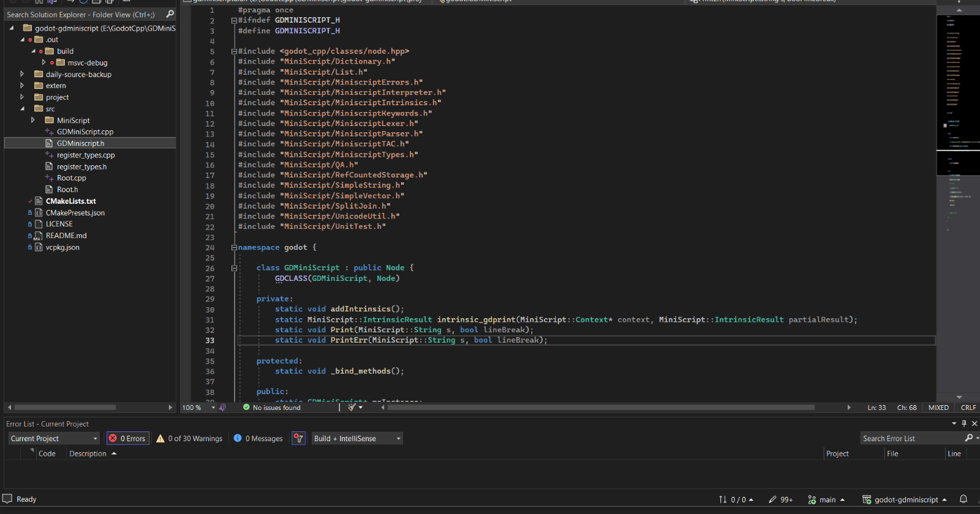The width and height of the screenshot is (980, 514).
Task: Click the feedback speech bubble icon near Ready
Action: click(7, 499)
